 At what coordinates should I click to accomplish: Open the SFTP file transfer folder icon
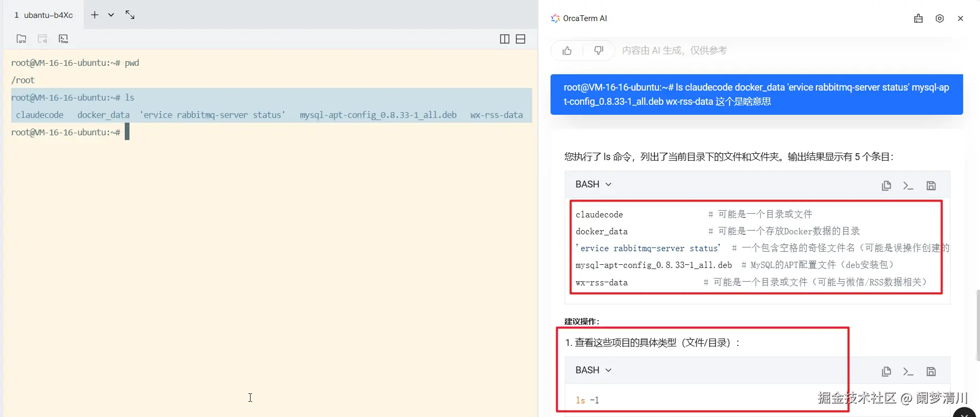pos(21,39)
